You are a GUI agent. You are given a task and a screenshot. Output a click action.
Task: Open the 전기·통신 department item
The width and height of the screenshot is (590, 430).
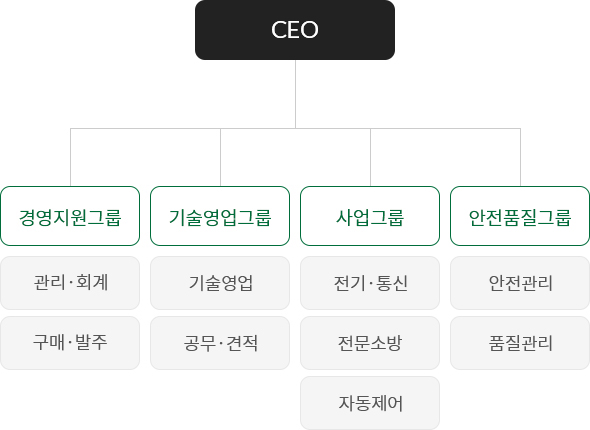(370, 283)
